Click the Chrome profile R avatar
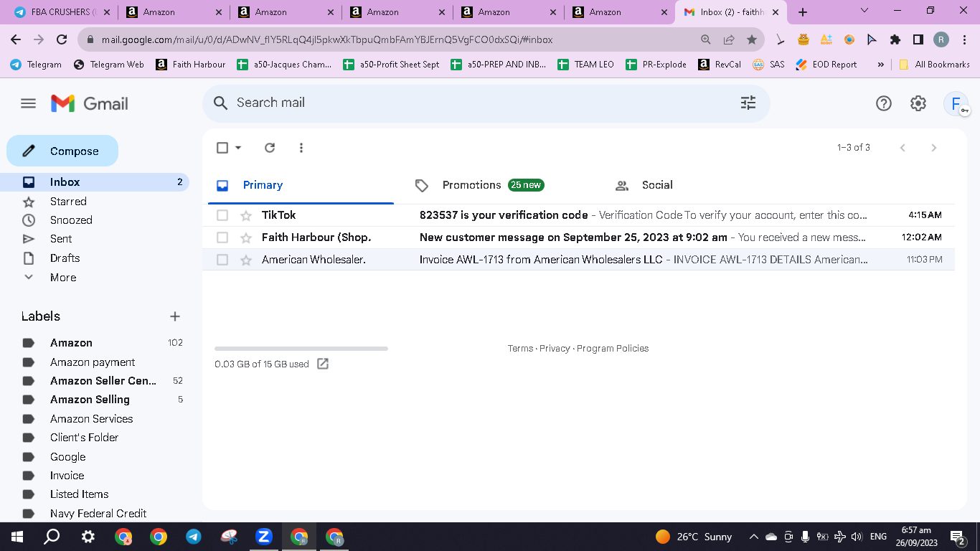 941,39
